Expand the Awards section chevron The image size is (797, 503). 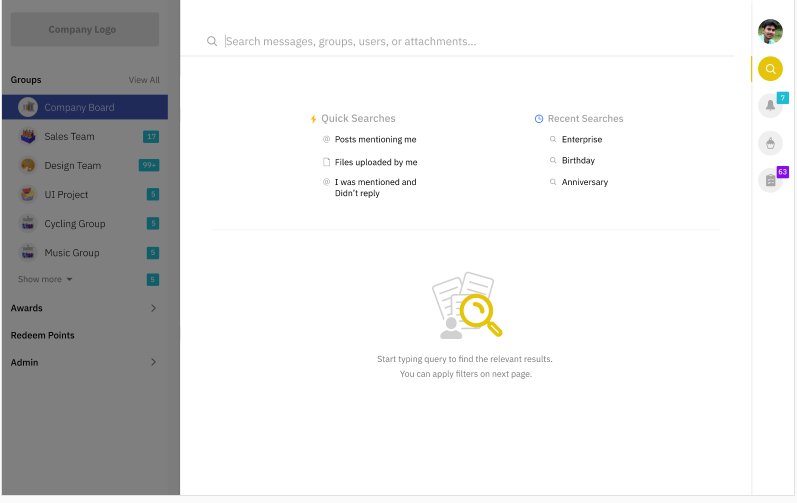[x=153, y=308]
